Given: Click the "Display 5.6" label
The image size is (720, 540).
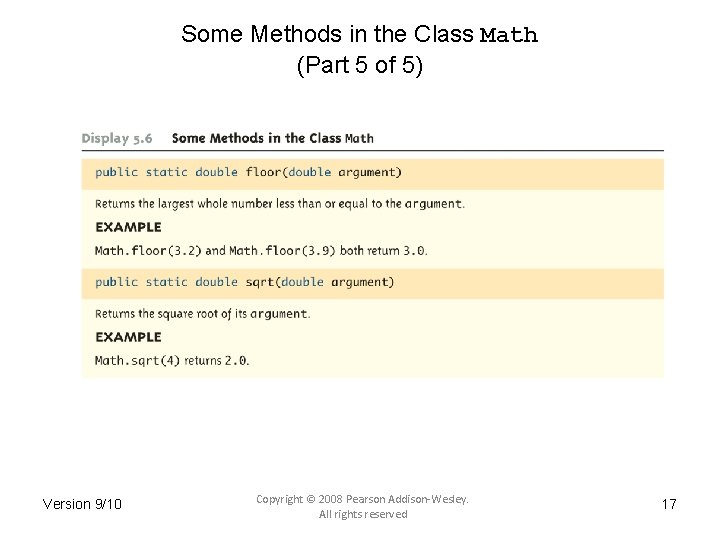Looking at the screenshot, I should [x=117, y=138].
